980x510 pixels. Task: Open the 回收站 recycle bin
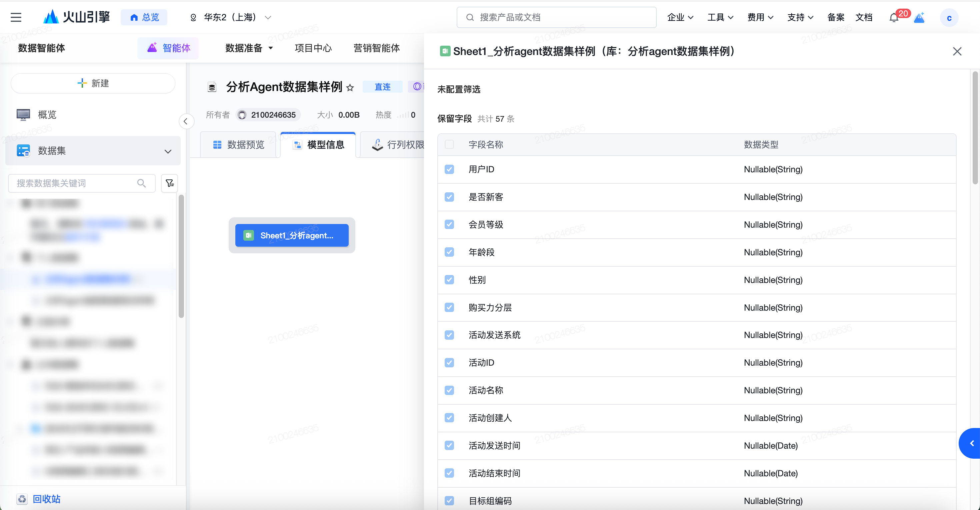pyautogui.click(x=46, y=499)
